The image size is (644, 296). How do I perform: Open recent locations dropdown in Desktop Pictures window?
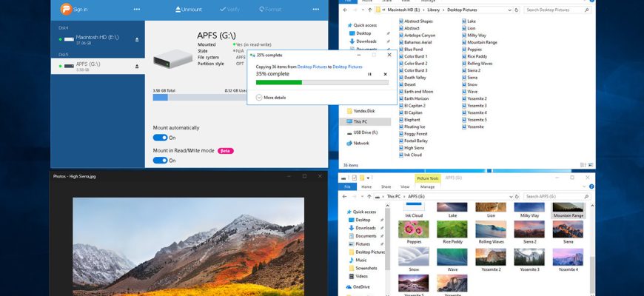(363, 10)
